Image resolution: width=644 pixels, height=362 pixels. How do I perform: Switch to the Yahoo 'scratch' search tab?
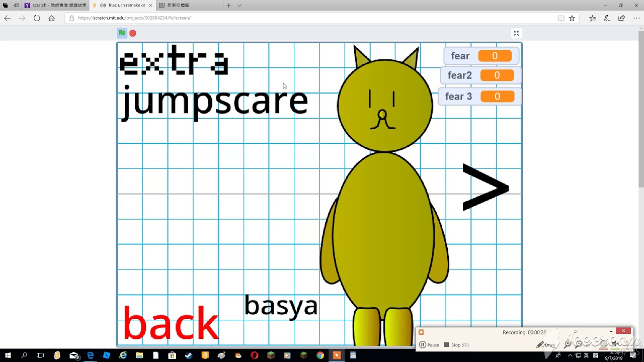[x=55, y=5]
